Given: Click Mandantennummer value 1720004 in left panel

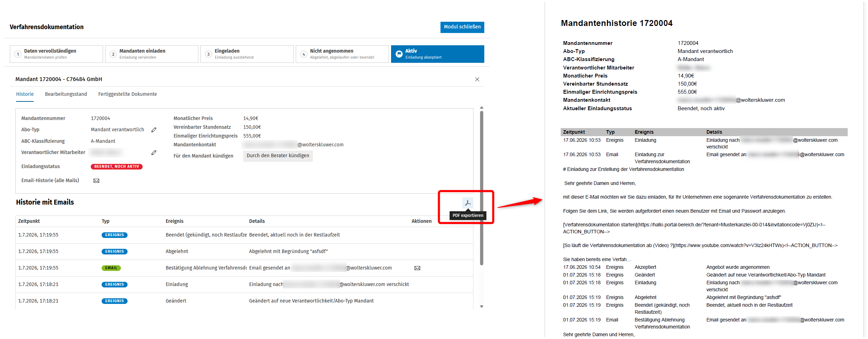Looking at the screenshot, I should tap(101, 119).
